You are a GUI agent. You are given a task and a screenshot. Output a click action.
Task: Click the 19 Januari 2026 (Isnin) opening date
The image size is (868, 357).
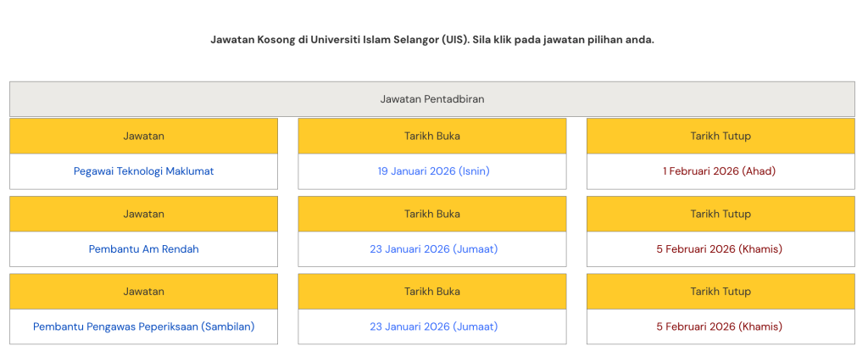pos(433,171)
